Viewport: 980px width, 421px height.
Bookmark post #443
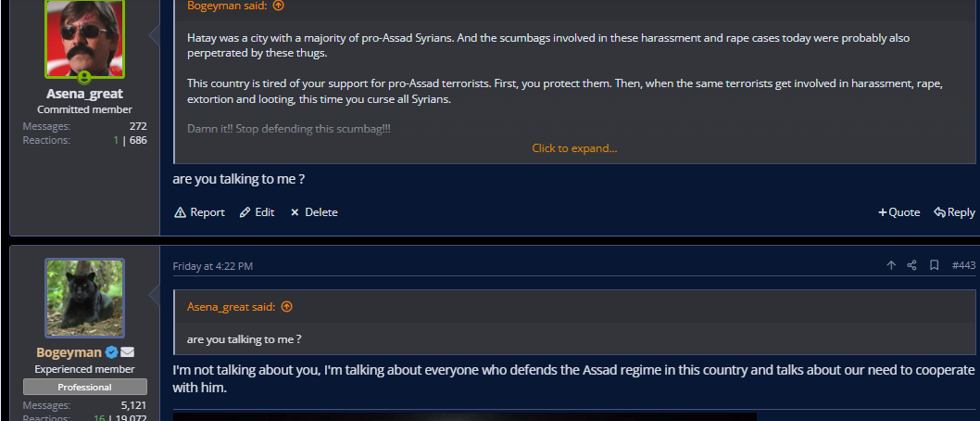(935, 265)
